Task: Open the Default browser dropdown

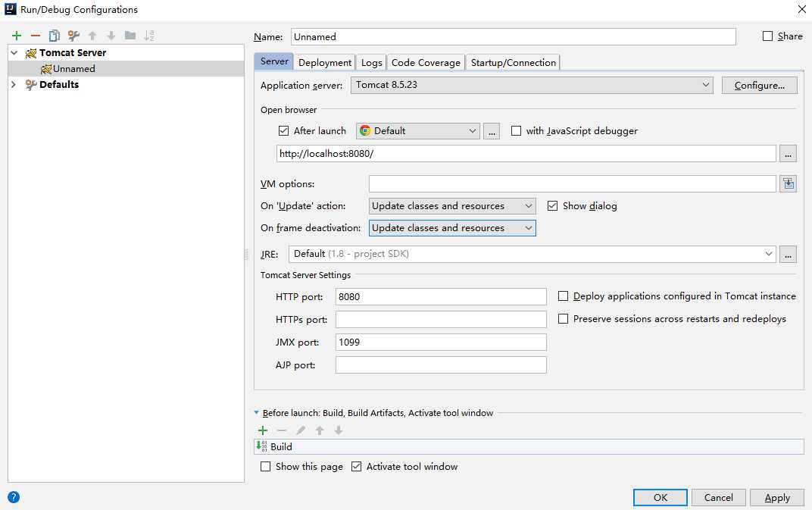Action: click(418, 130)
